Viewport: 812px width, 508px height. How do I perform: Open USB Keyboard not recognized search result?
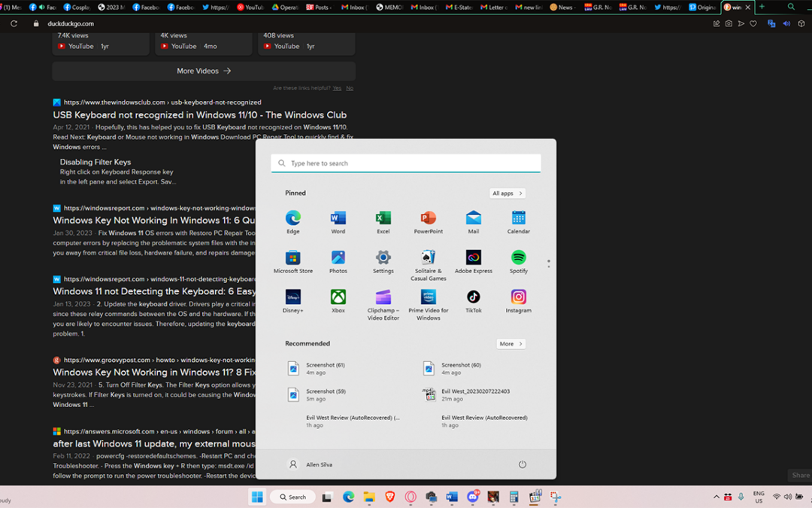pos(199,115)
